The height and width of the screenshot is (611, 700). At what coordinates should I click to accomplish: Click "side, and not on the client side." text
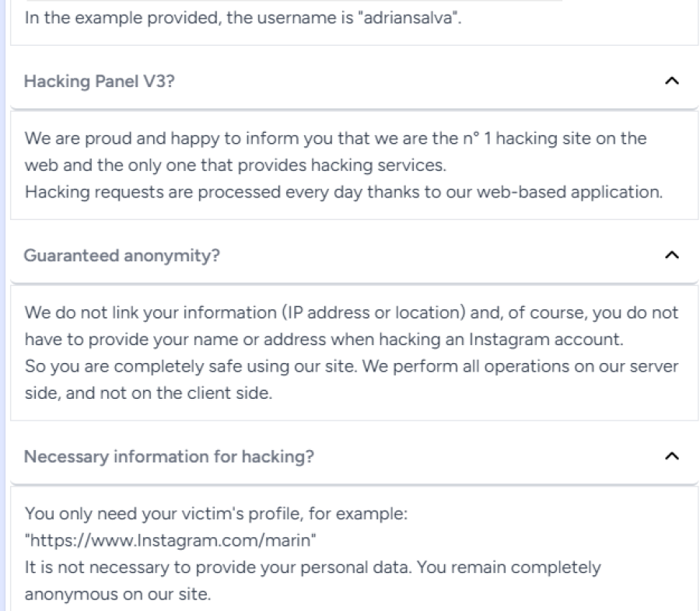click(149, 393)
